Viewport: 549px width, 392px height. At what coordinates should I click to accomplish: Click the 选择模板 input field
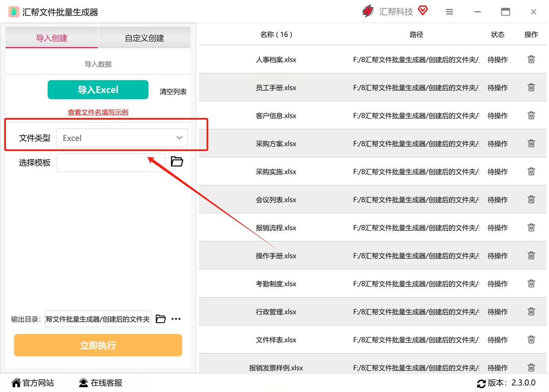[111, 162]
